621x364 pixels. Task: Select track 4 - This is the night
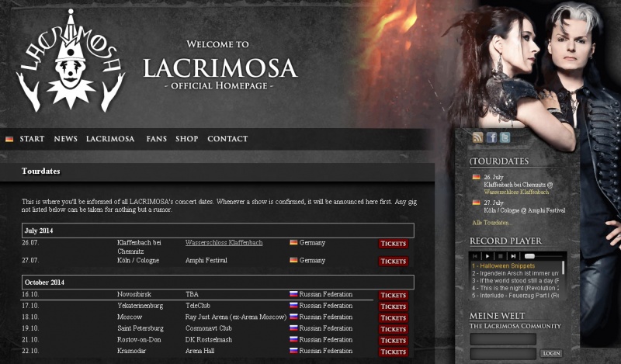(x=515, y=289)
